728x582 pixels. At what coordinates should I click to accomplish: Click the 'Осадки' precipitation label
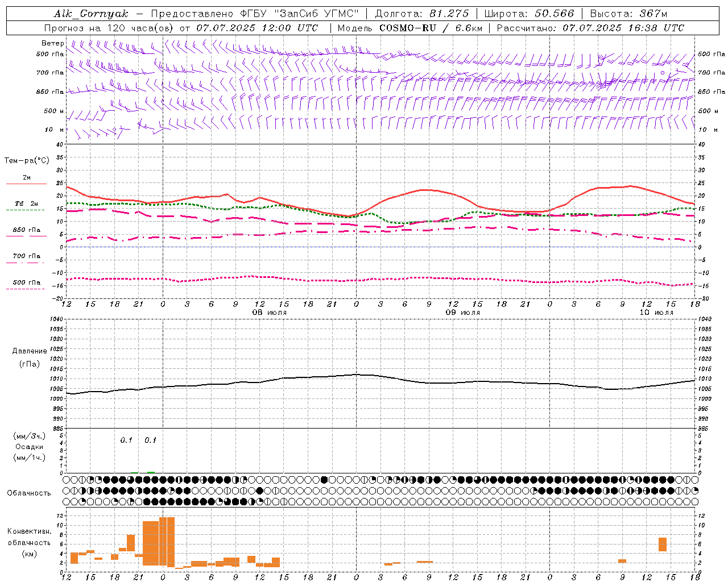pyautogui.click(x=30, y=447)
